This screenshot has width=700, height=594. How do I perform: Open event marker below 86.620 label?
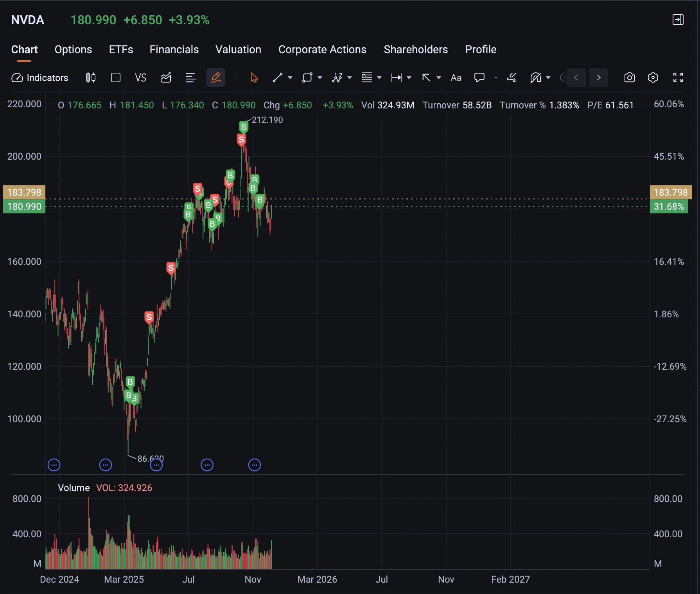click(156, 465)
